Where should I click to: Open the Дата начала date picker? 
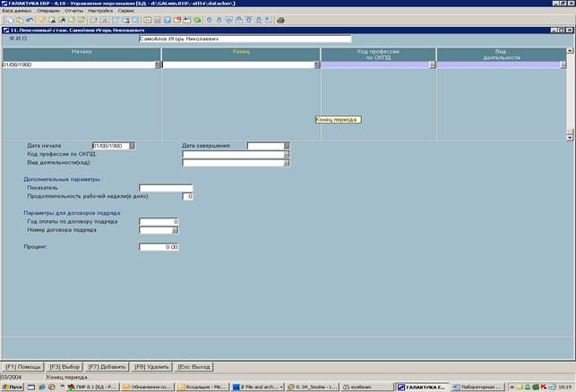[x=131, y=145]
